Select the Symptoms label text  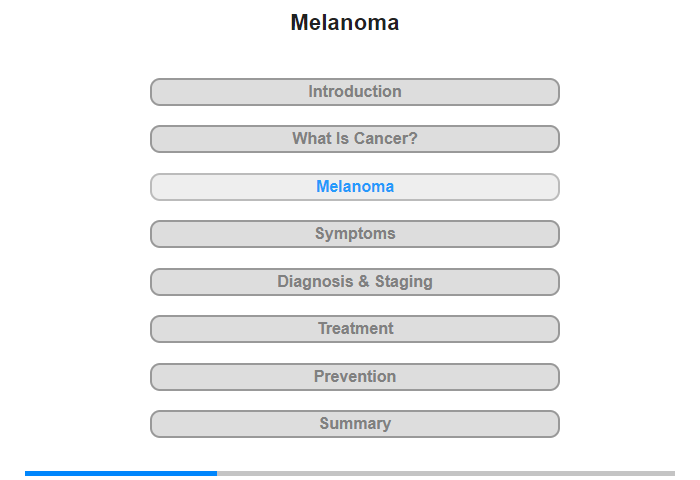coord(355,234)
